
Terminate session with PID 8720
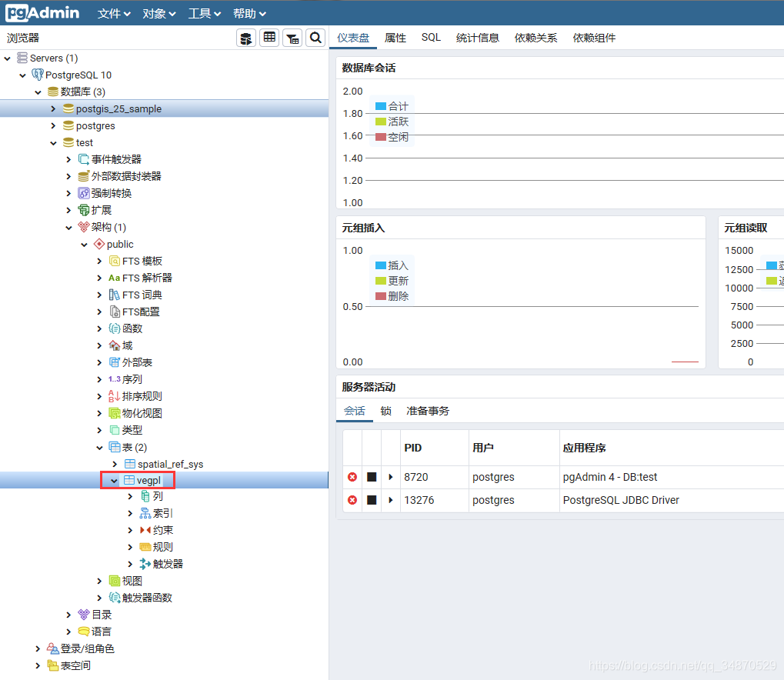click(352, 477)
